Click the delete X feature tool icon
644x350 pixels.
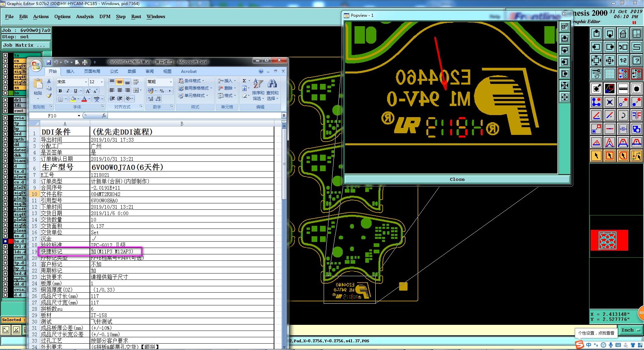610,102
